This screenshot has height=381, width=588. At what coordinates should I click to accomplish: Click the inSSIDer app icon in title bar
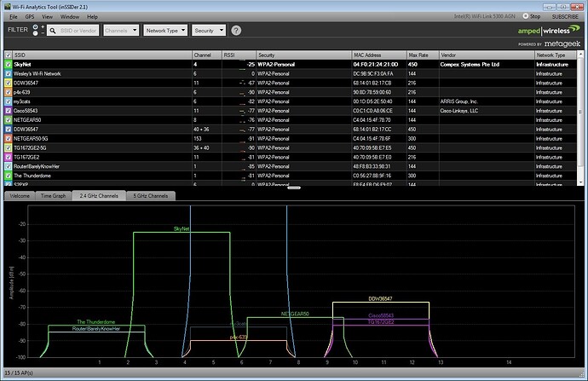[x=7, y=7]
